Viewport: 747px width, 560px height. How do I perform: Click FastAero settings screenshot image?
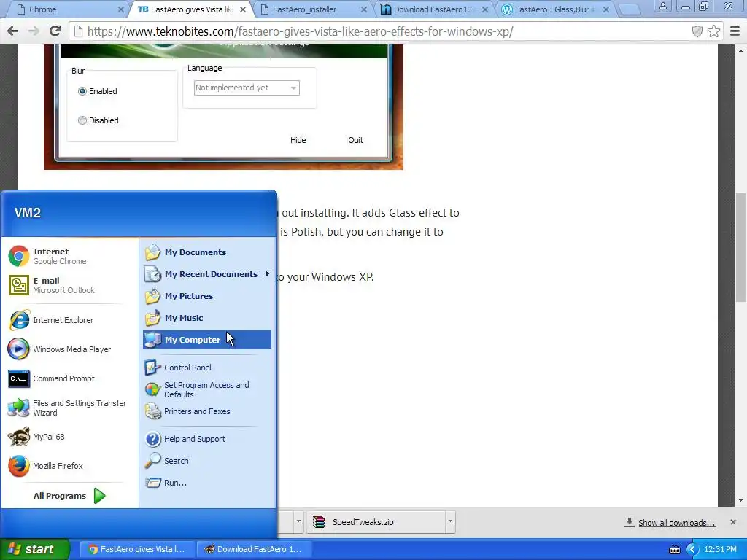pyautogui.click(x=223, y=106)
